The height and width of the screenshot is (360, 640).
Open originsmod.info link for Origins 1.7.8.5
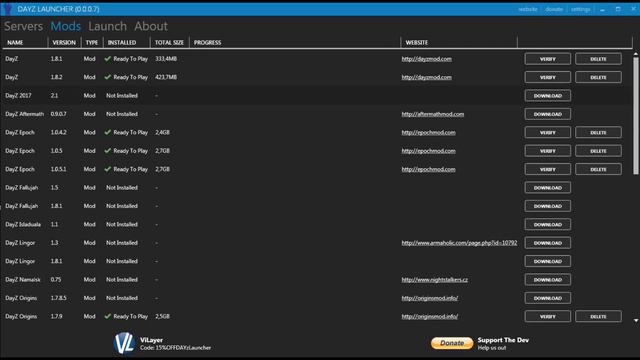pyautogui.click(x=430, y=298)
